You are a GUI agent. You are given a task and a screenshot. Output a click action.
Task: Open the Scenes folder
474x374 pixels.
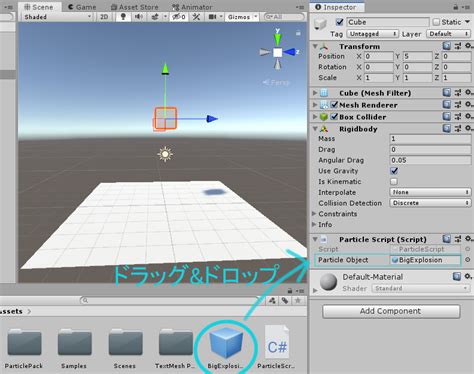125,348
